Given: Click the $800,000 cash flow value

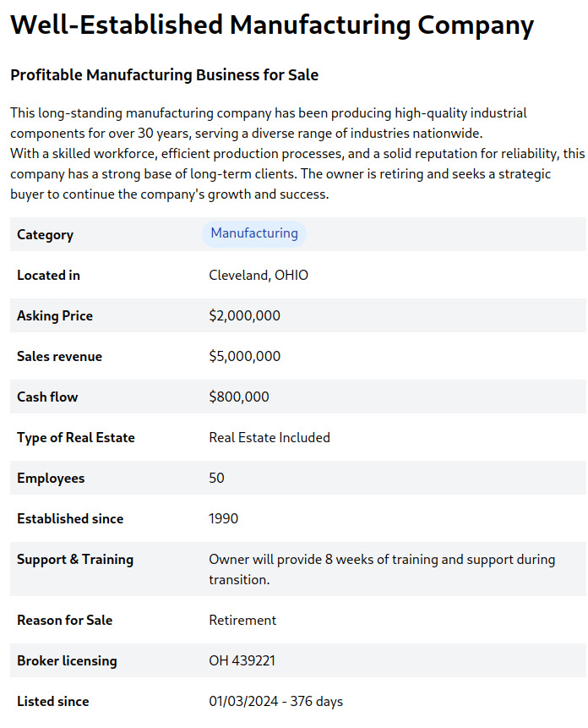Looking at the screenshot, I should point(239,397).
